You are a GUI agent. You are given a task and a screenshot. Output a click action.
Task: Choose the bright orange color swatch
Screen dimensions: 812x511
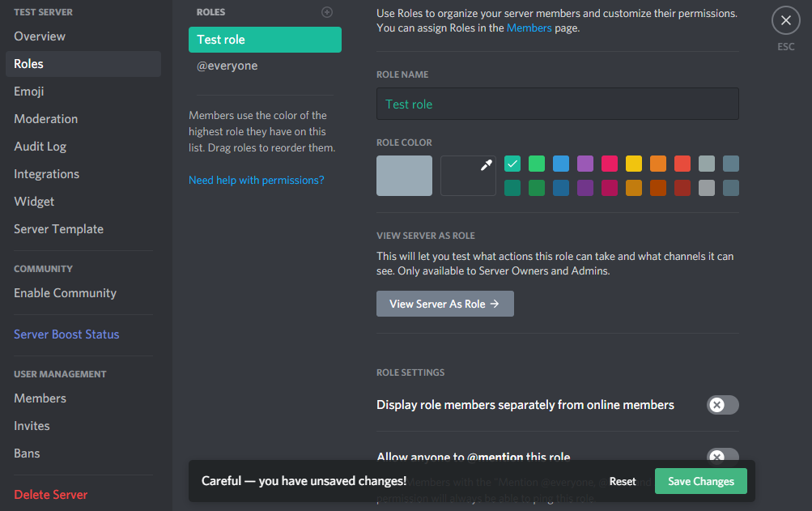(658, 164)
